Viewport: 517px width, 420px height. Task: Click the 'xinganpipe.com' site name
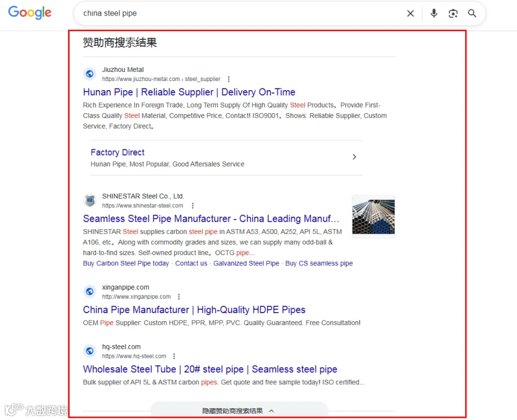[125, 287]
